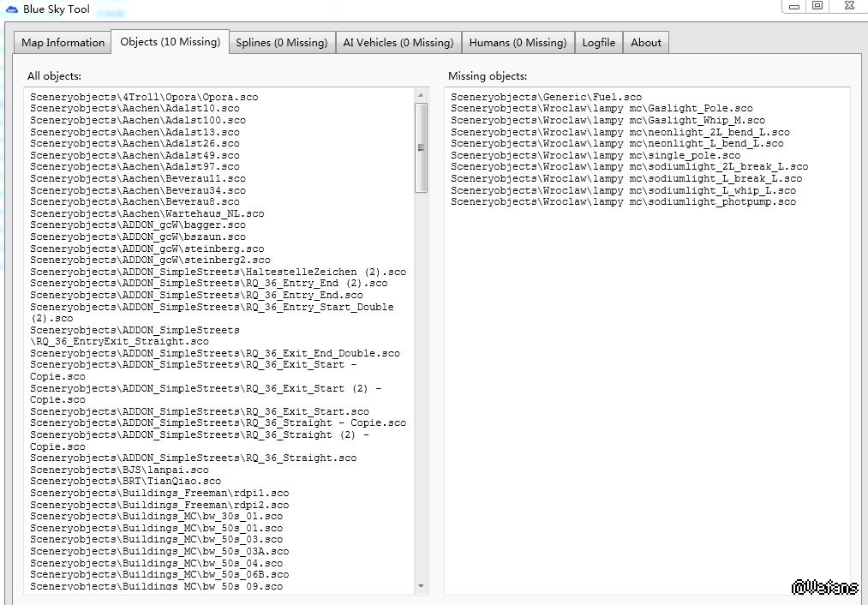Select RQ_36_Exit_End_Double.sco list entry
The height and width of the screenshot is (605, 868).
(x=215, y=354)
